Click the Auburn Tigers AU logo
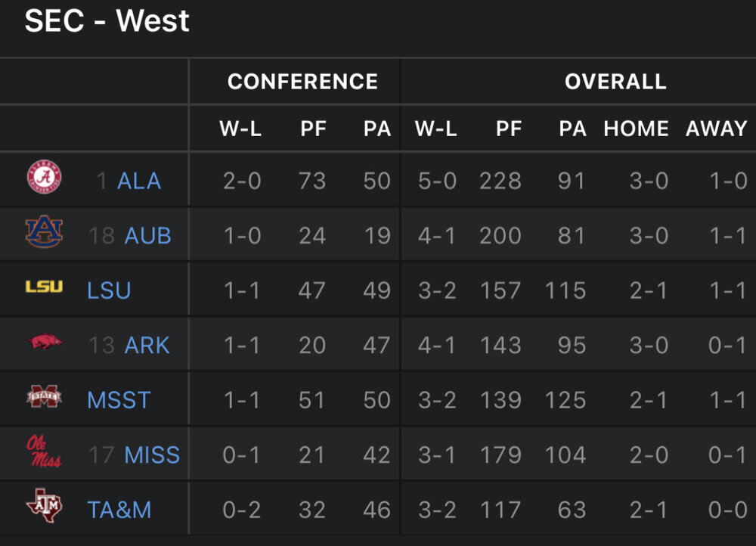Viewport: 756px width, 546px height. [45, 232]
